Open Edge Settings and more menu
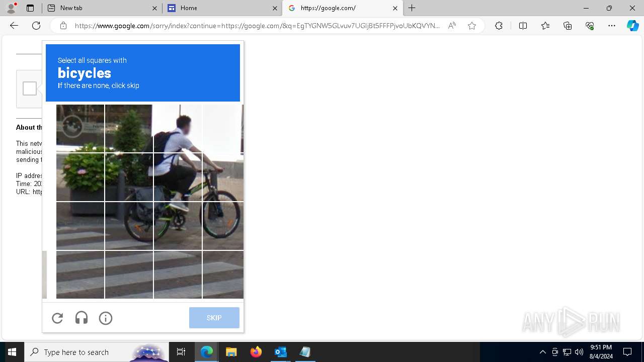 (x=612, y=26)
